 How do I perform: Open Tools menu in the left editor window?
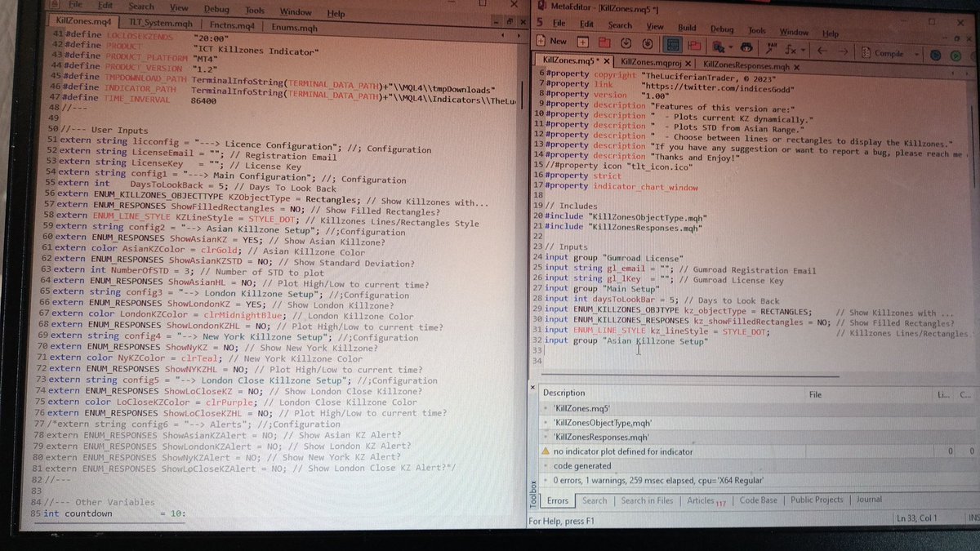pyautogui.click(x=255, y=11)
